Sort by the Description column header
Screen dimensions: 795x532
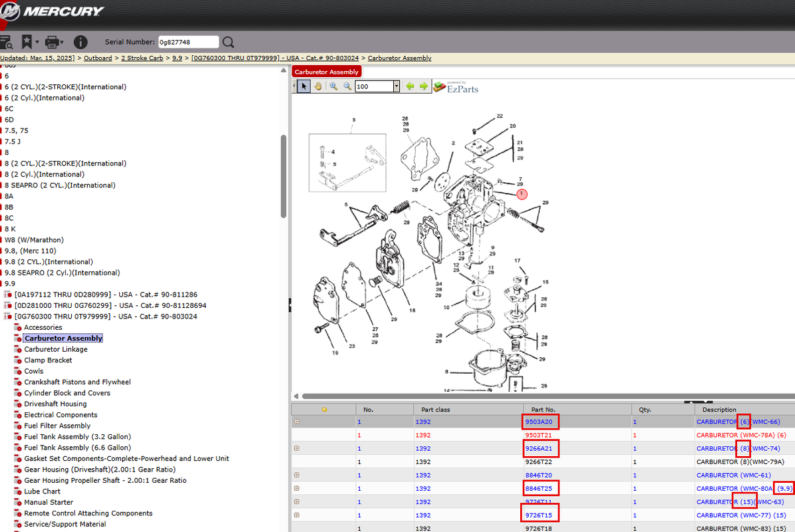click(745, 410)
